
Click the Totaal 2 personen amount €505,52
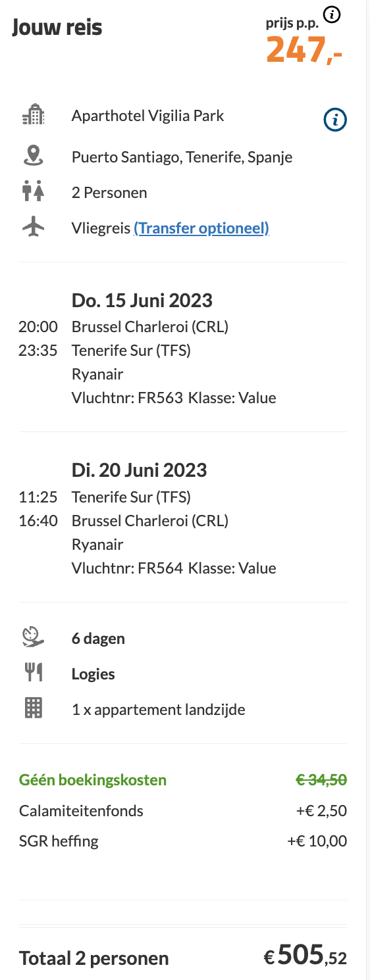pos(305,955)
